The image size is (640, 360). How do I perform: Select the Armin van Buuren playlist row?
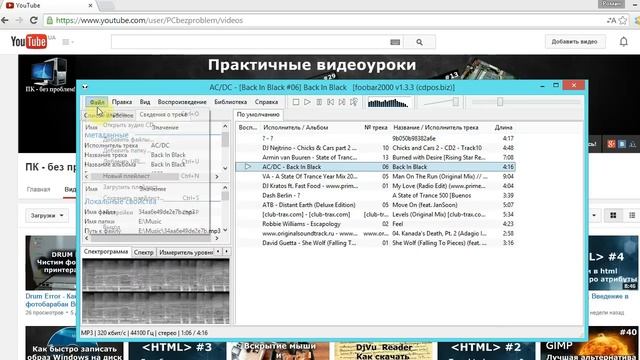pos(376,158)
